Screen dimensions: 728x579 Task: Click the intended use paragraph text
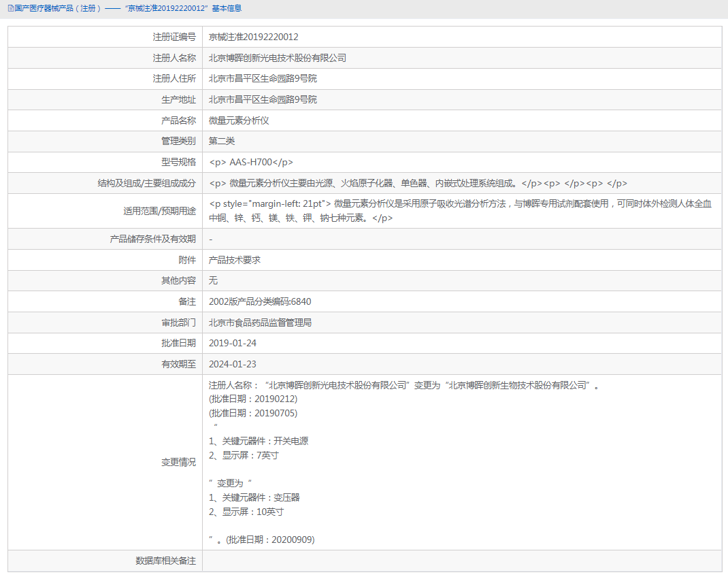click(x=460, y=211)
